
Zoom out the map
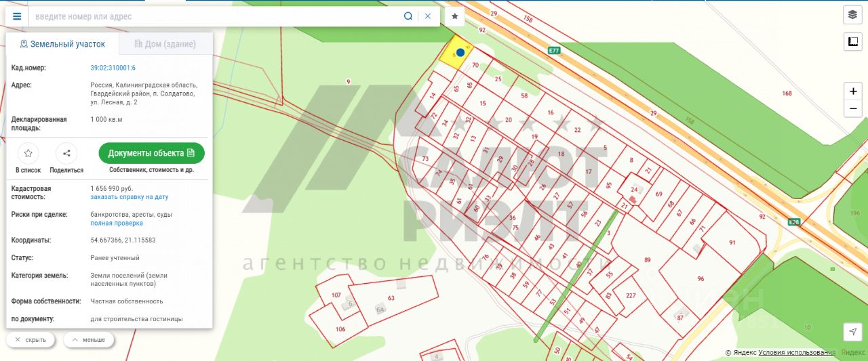[x=853, y=108]
